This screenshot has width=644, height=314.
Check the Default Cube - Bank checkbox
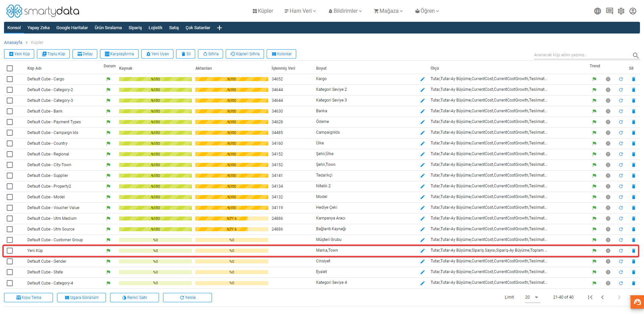coord(10,111)
